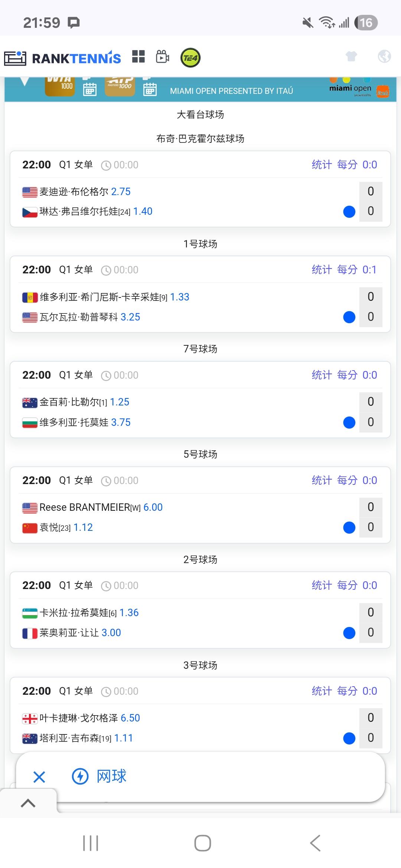Close the 网球 floating bar
The image size is (401, 868).
click(39, 777)
